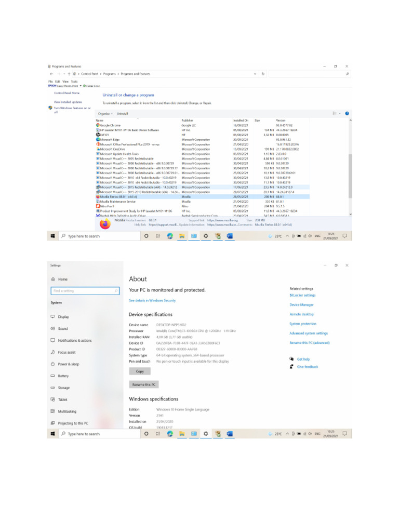Open the BitLocker settings link
This screenshot has width=399, height=532.
coord(302,295)
